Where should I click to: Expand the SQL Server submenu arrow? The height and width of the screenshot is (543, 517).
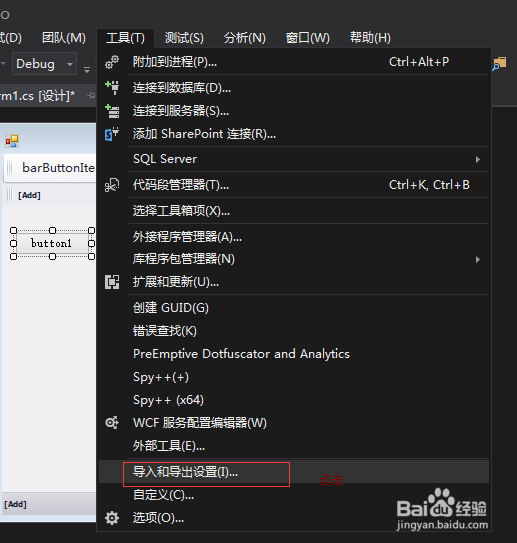478,159
